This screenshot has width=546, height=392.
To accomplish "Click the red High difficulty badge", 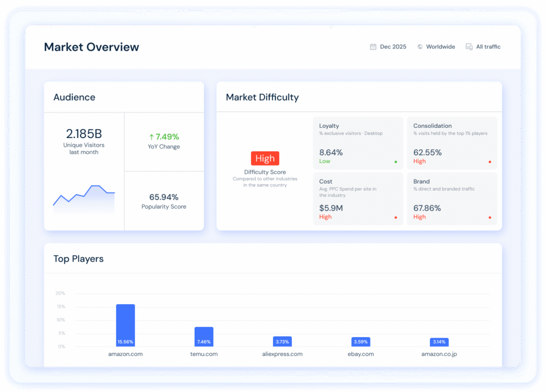I will click(x=265, y=158).
